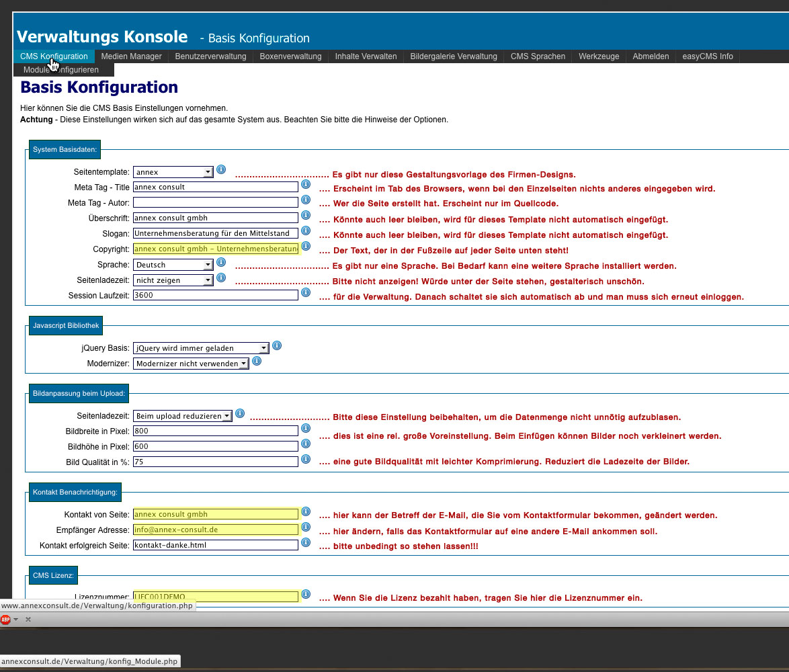Click into the Meta Tag - Autor field
The height and width of the screenshot is (672, 789).
click(x=215, y=202)
